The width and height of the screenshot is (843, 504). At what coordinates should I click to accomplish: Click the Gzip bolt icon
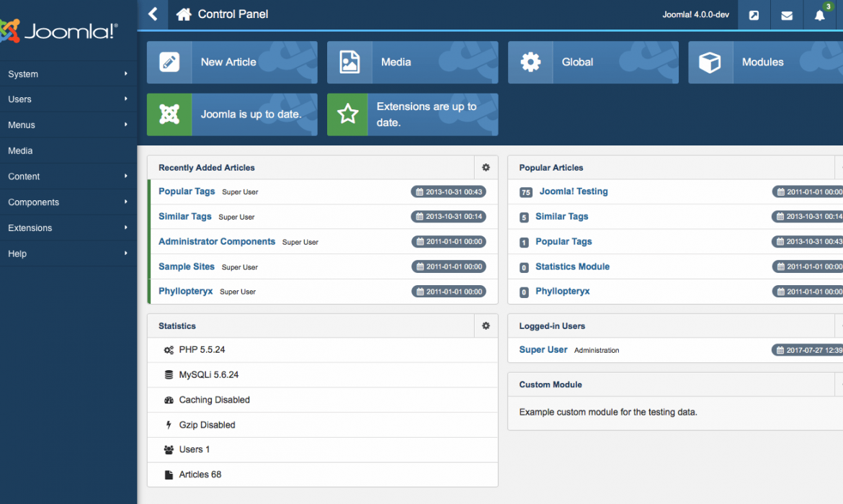pyautogui.click(x=169, y=425)
